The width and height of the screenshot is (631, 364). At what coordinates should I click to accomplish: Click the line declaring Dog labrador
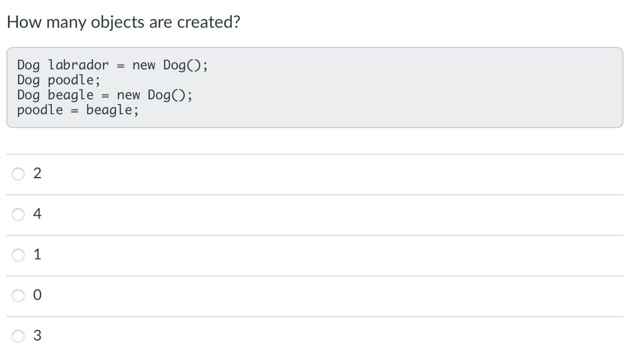pos(112,65)
